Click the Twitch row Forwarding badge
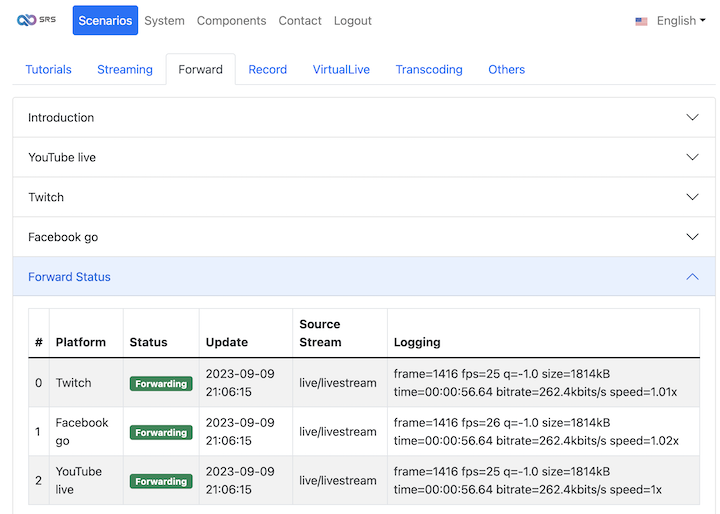 (x=161, y=384)
